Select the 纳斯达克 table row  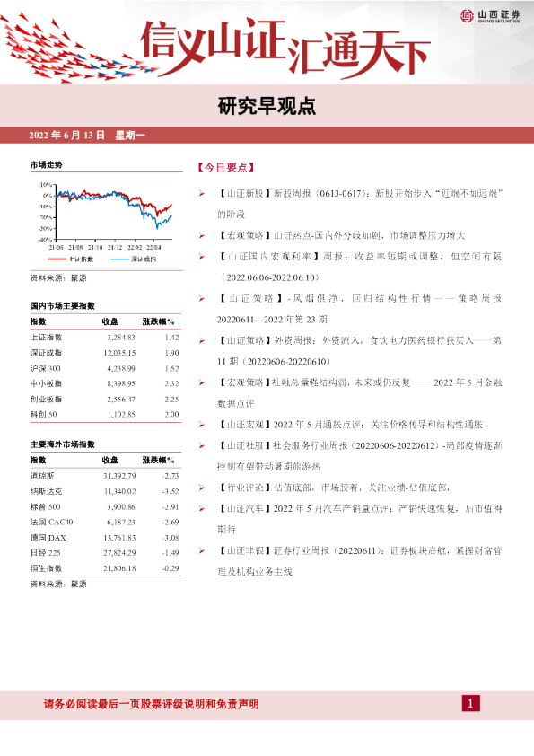[x=105, y=491]
